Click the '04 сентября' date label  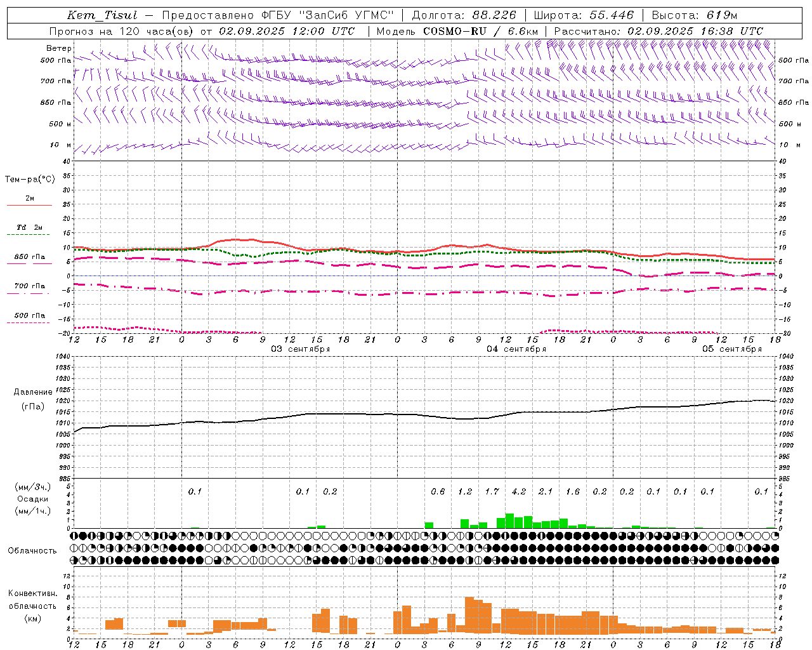click(x=516, y=349)
